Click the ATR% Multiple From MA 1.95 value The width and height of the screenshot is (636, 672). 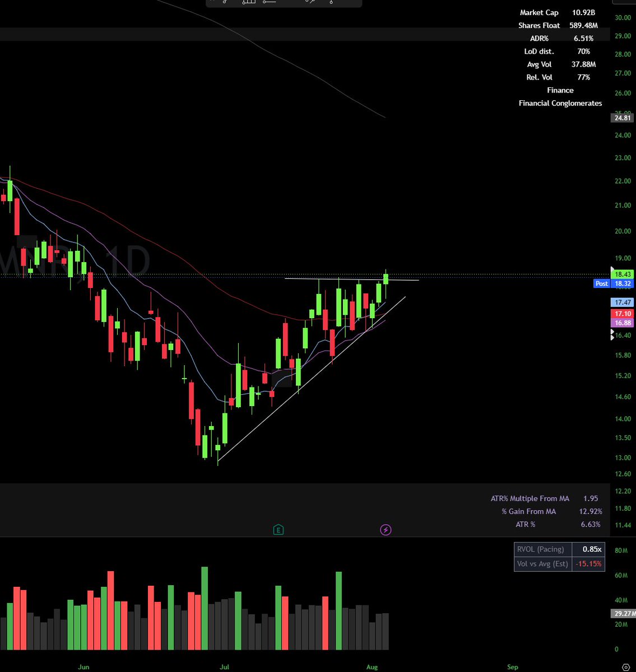coord(590,498)
